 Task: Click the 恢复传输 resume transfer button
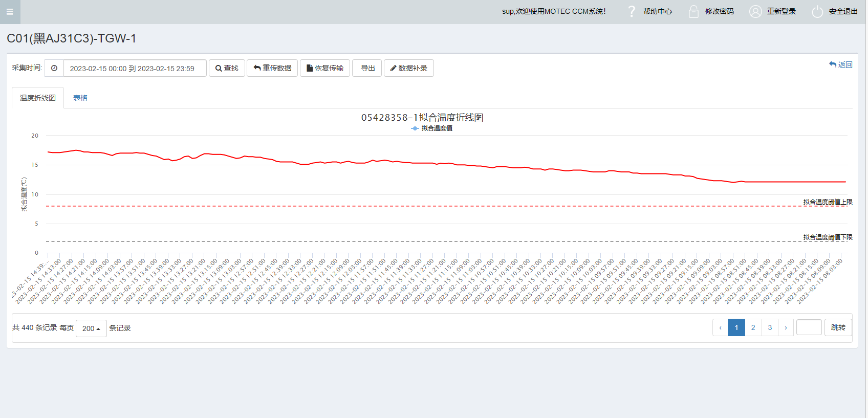point(324,68)
